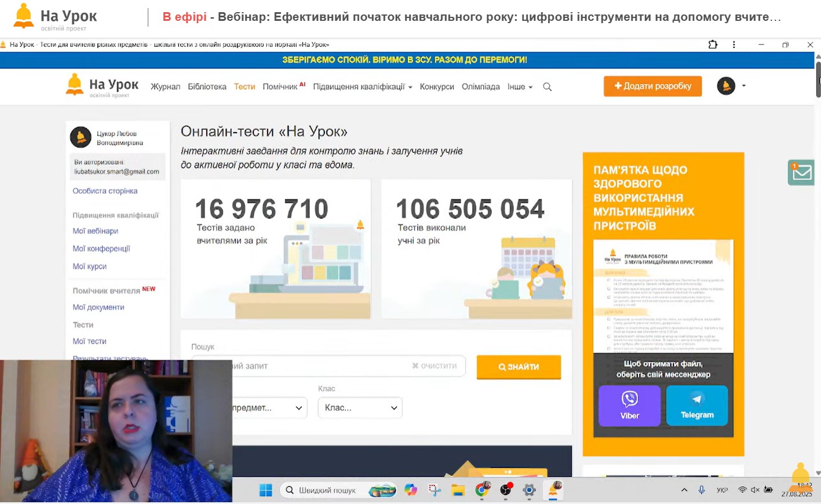Image resolution: width=821 pixels, height=504 pixels.
Task: Open File Explorer from the taskbar
Action: click(458, 491)
